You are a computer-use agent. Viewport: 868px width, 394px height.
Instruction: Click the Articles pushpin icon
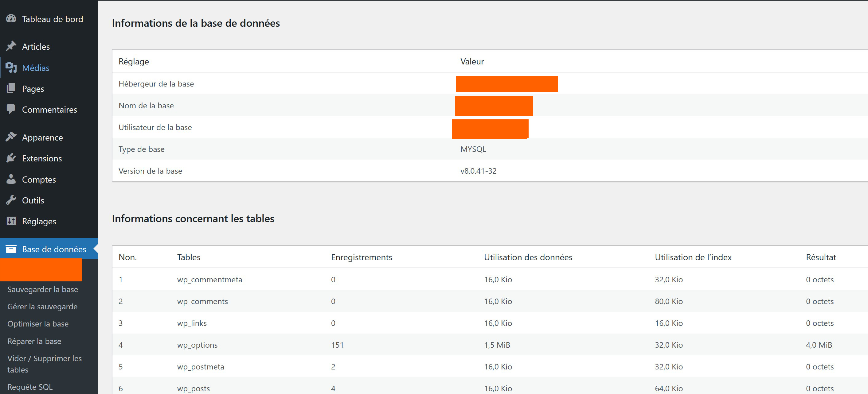[x=11, y=46]
